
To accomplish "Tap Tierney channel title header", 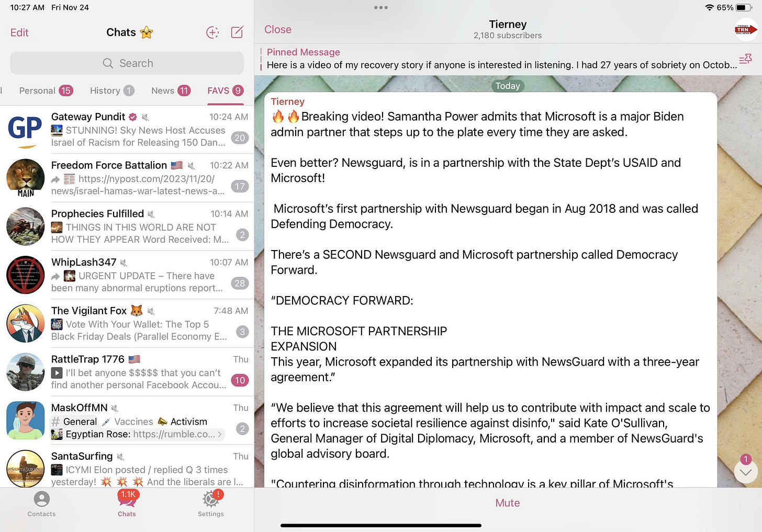I will [x=508, y=24].
